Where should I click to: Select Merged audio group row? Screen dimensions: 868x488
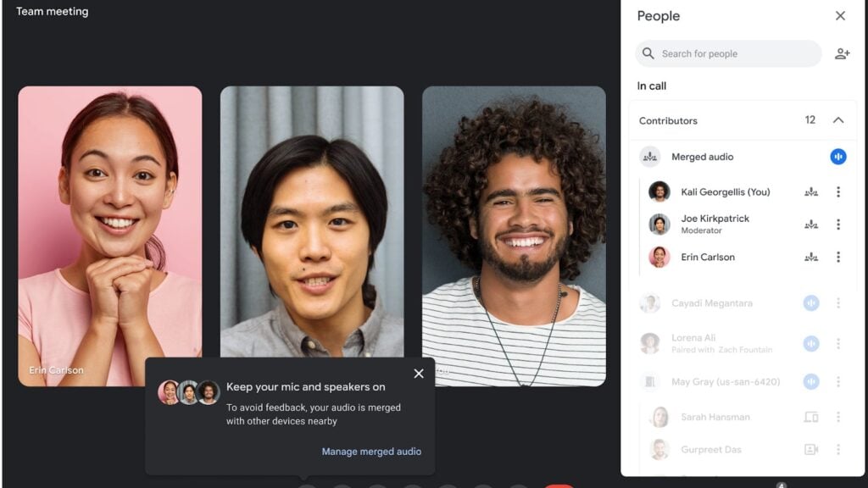(743, 157)
